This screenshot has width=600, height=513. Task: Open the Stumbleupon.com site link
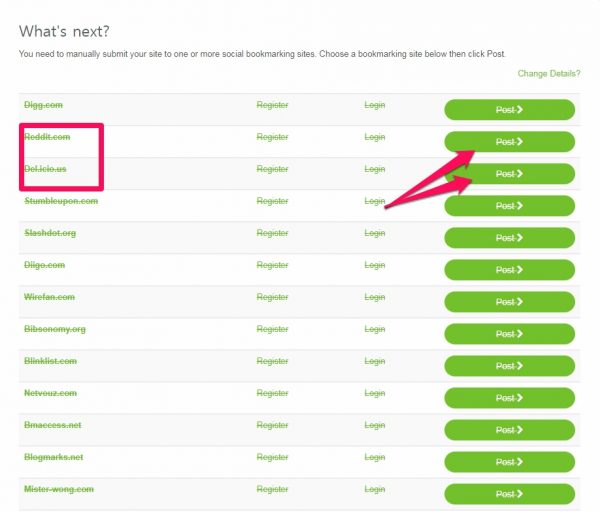click(61, 201)
